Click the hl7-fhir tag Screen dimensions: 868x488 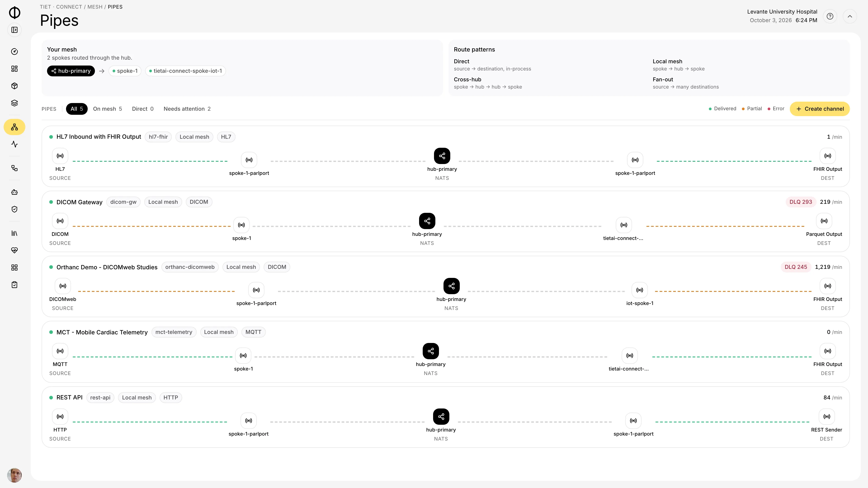click(158, 137)
